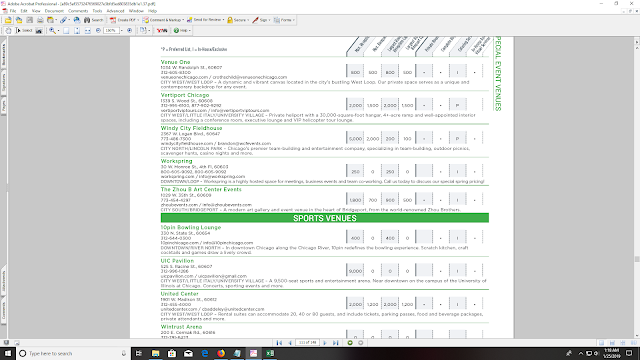Click the status bar icon at bottom-left corner
This screenshot has height=360, width=640.
point(6,343)
